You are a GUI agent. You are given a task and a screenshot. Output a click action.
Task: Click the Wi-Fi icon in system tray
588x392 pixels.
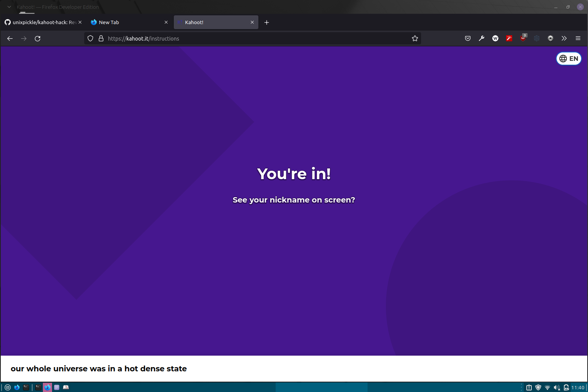[547, 387]
